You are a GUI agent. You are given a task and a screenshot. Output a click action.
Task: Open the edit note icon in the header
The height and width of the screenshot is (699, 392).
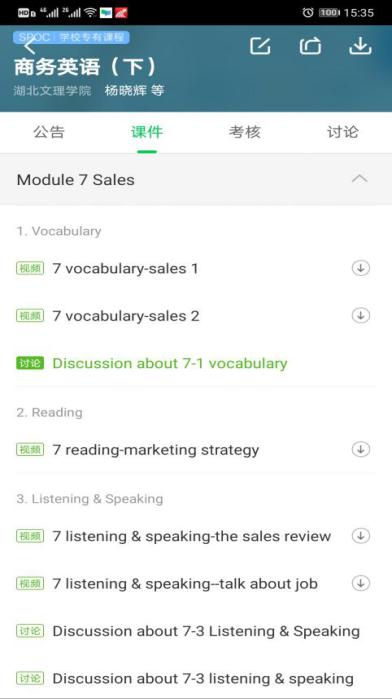tap(260, 45)
